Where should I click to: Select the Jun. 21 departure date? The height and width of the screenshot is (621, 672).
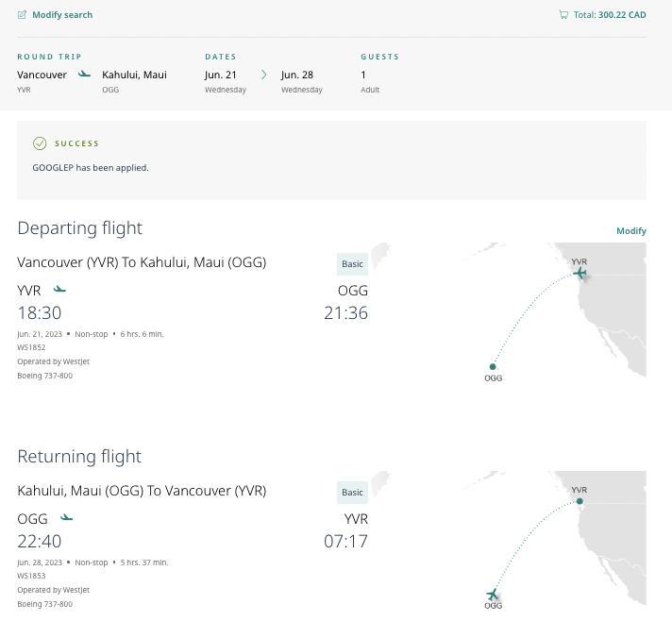[x=222, y=75]
